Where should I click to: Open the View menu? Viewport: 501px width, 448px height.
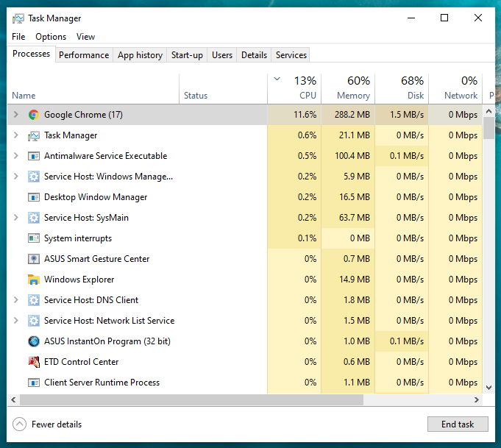click(x=85, y=37)
